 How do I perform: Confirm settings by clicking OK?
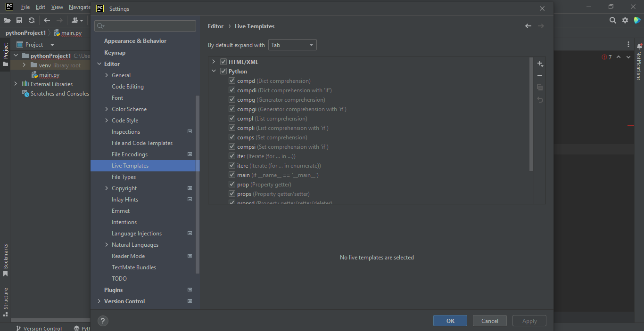(450, 321)
